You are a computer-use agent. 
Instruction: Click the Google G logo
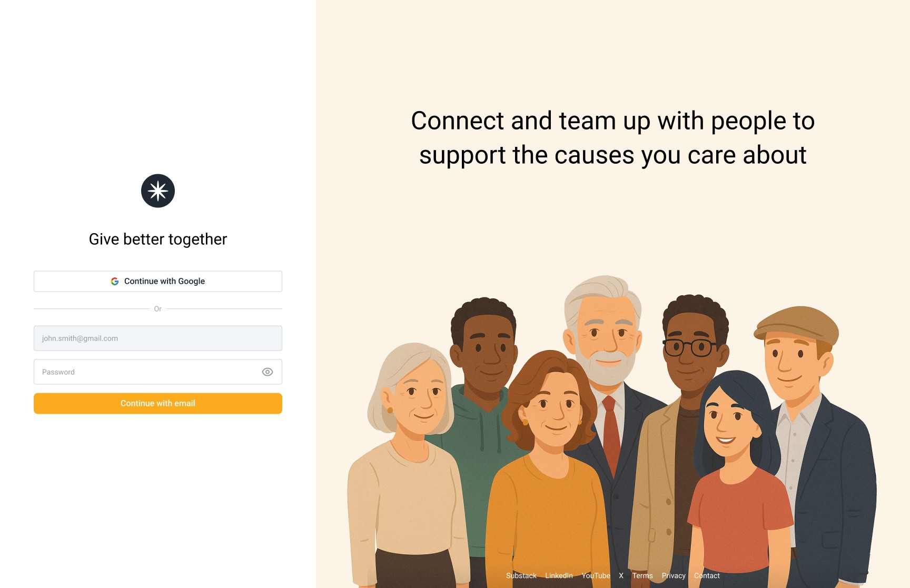pyautogui.click(x=115, y=282)
